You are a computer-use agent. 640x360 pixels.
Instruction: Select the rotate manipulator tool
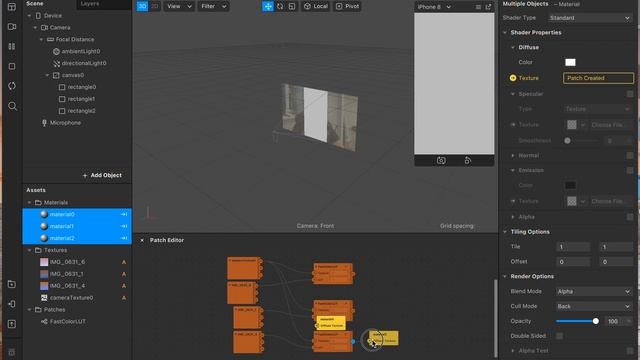(x=280, y=6)
